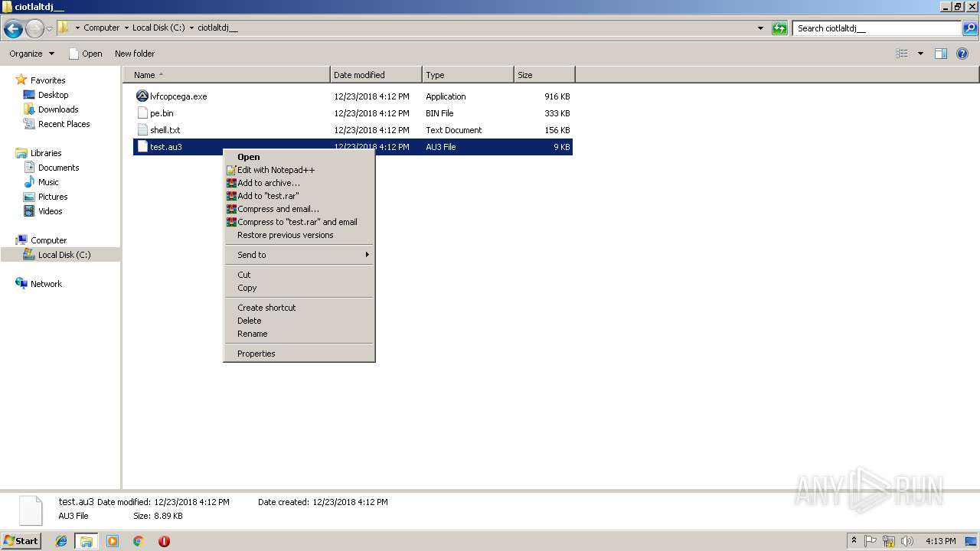Select test.au3 file icon
The image size is (980, 551).
pos(142,147)
